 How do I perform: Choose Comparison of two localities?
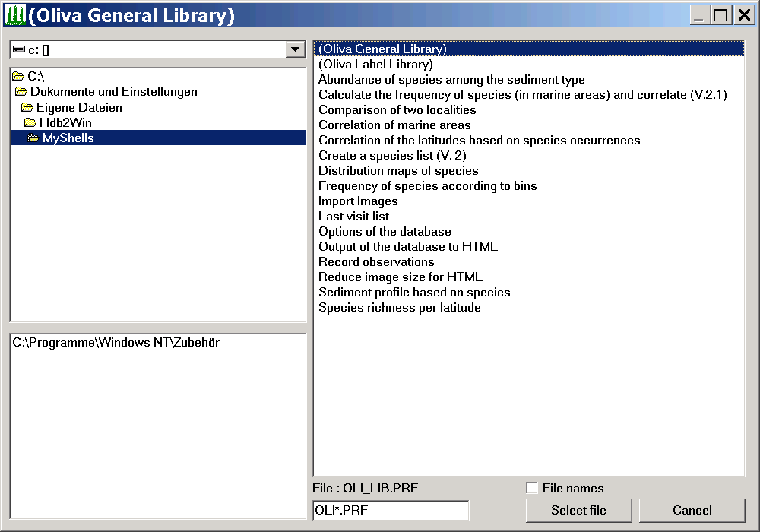click(397, 110)
